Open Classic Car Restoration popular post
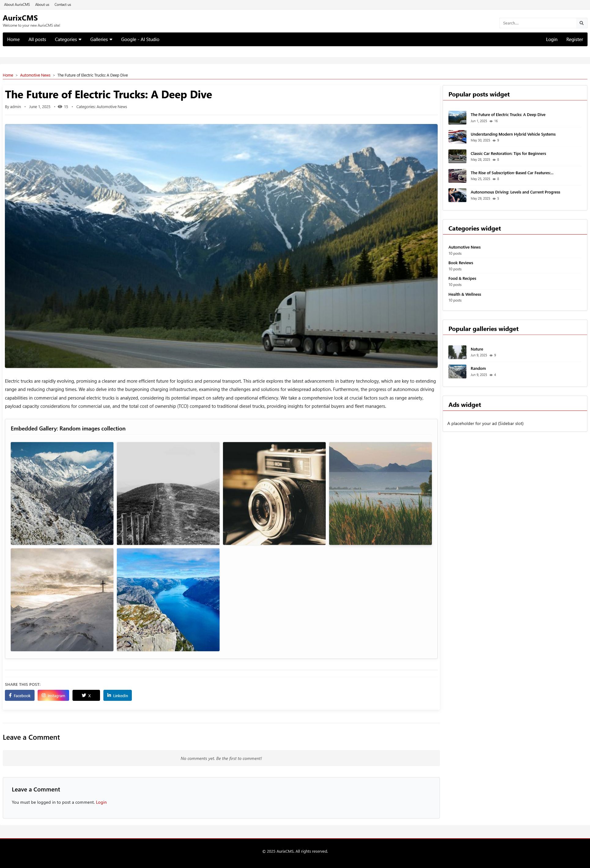This screenshot has width=590, height=868. click(x=508, y=153)
